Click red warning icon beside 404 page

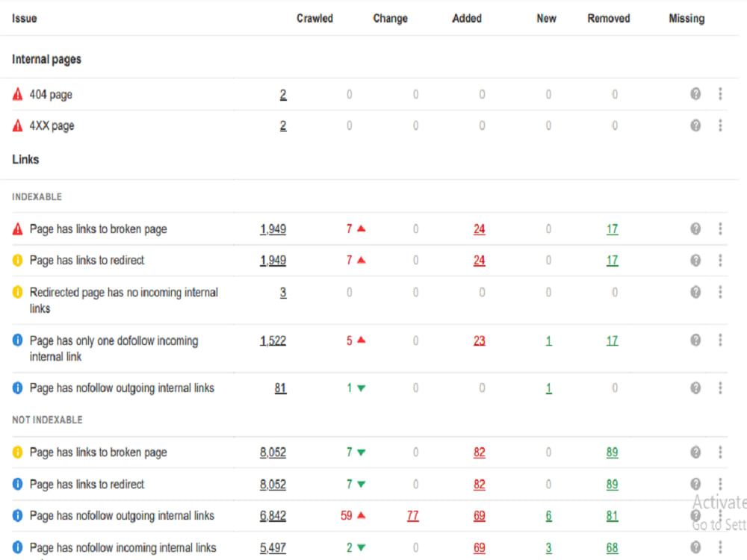point(18,94)
